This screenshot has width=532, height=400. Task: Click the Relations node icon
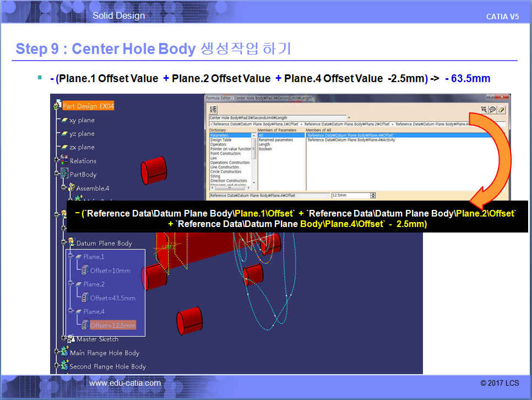(x=64, y=161)
